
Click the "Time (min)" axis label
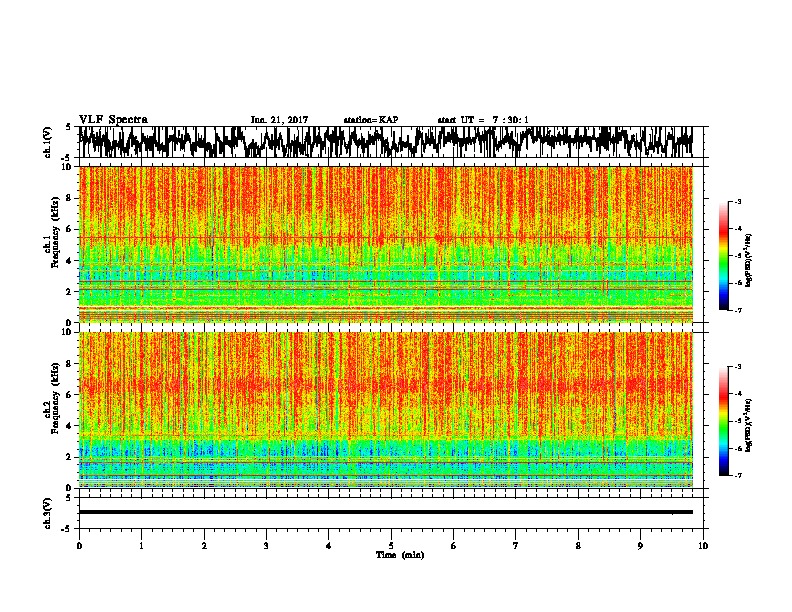coord(400,555)
